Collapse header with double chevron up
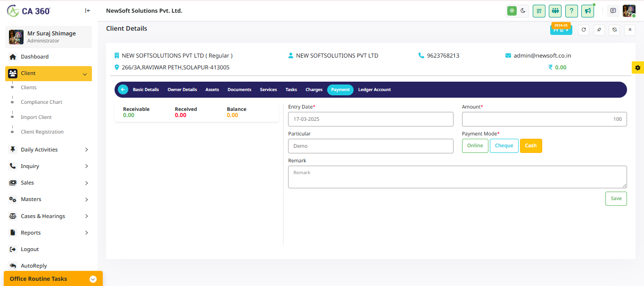Screen dimensions: 644x286 coord(630,30)
